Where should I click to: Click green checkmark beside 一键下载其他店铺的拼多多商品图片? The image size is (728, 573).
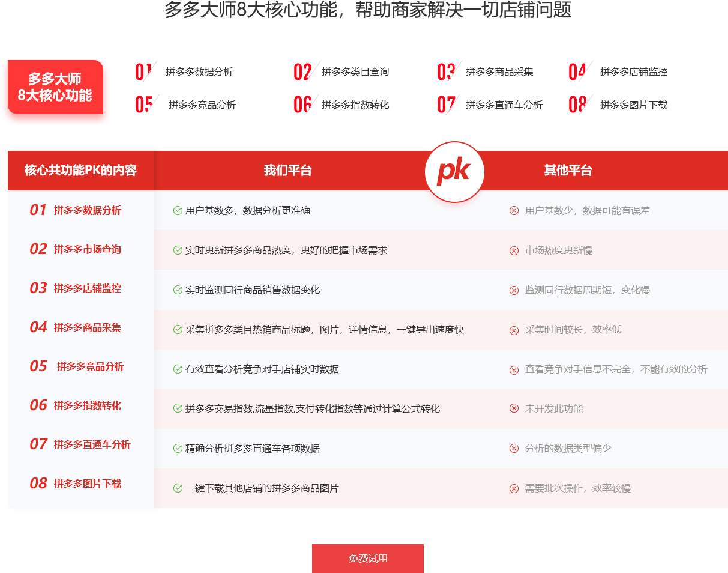click(x=178, y=488)
